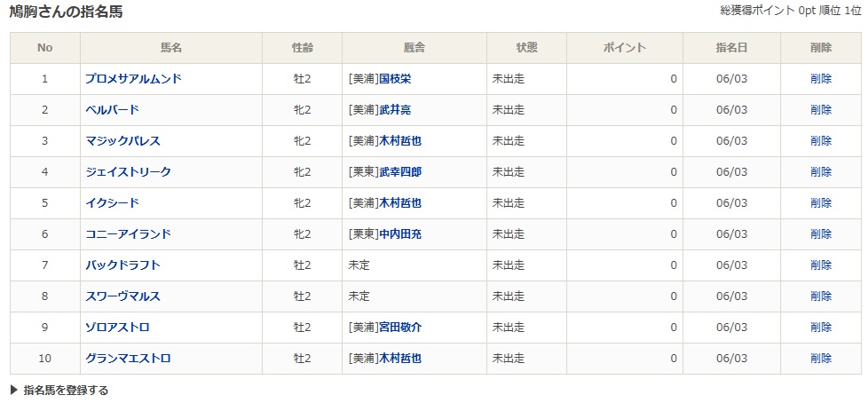This screenshot has width=868, height=403.
Task: Open trainer 国枝栄 page
Action: 395,79
